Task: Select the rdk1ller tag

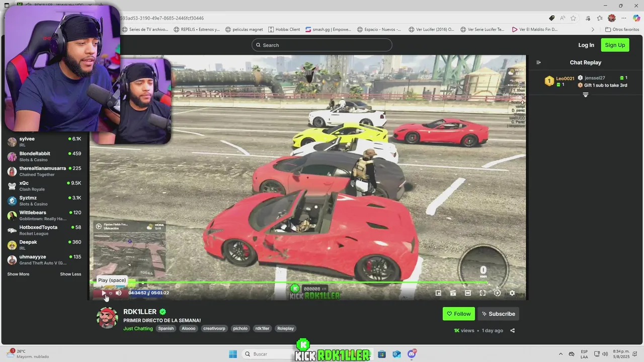Action: tap(262, 328)
